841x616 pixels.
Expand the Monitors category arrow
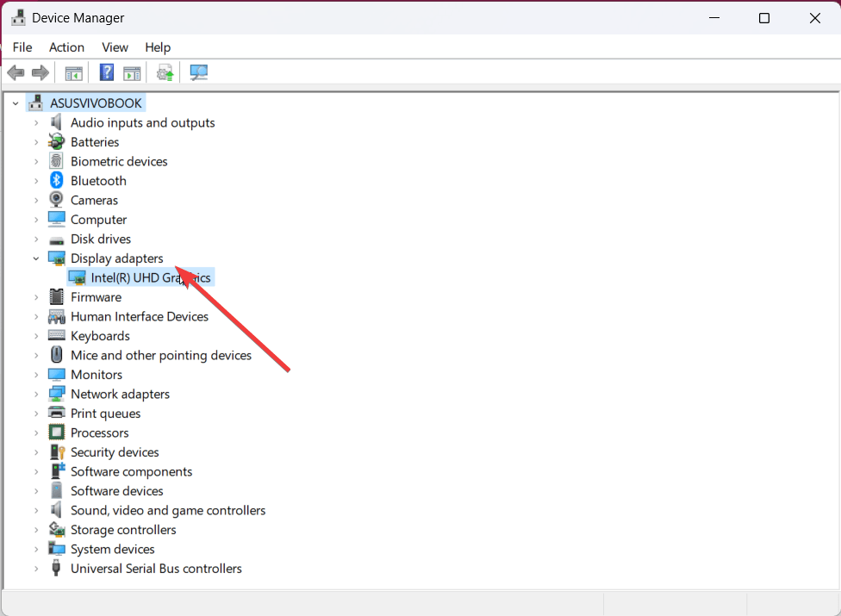(36, 375)
